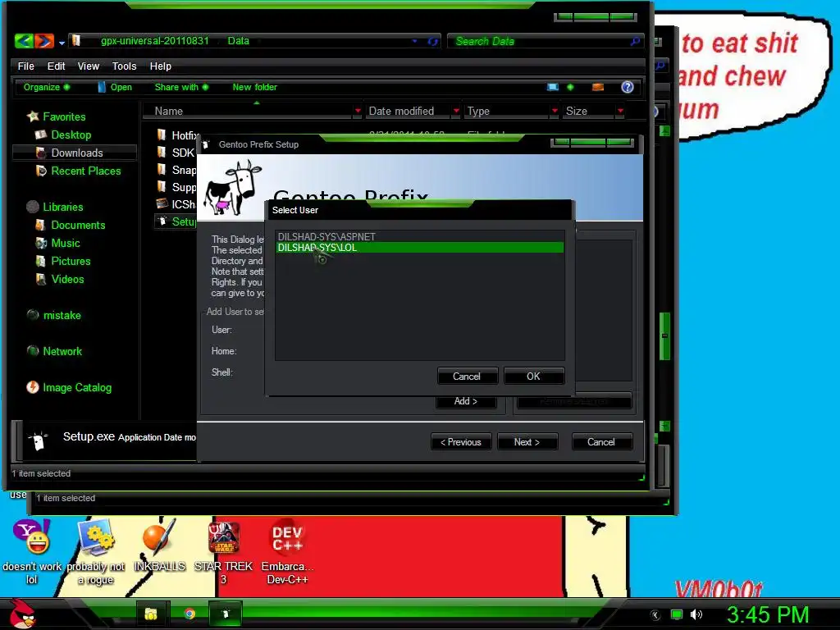Open the Embarcadero Dev-C++ desktop icon
The image size is (840, 630).
point(287,552)
